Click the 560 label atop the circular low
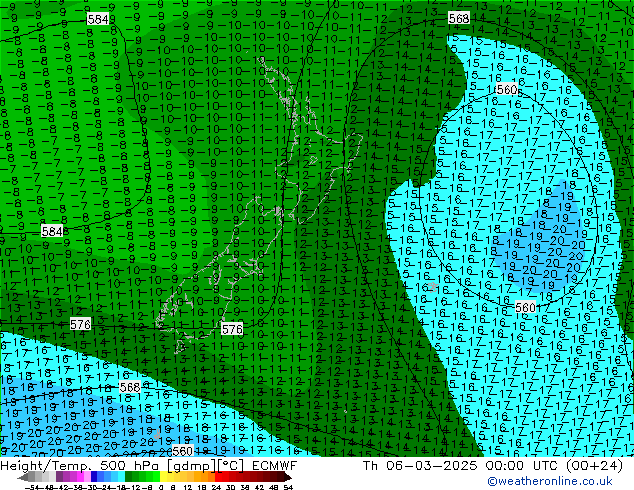 pyautogui.click(x=507, y=89)
